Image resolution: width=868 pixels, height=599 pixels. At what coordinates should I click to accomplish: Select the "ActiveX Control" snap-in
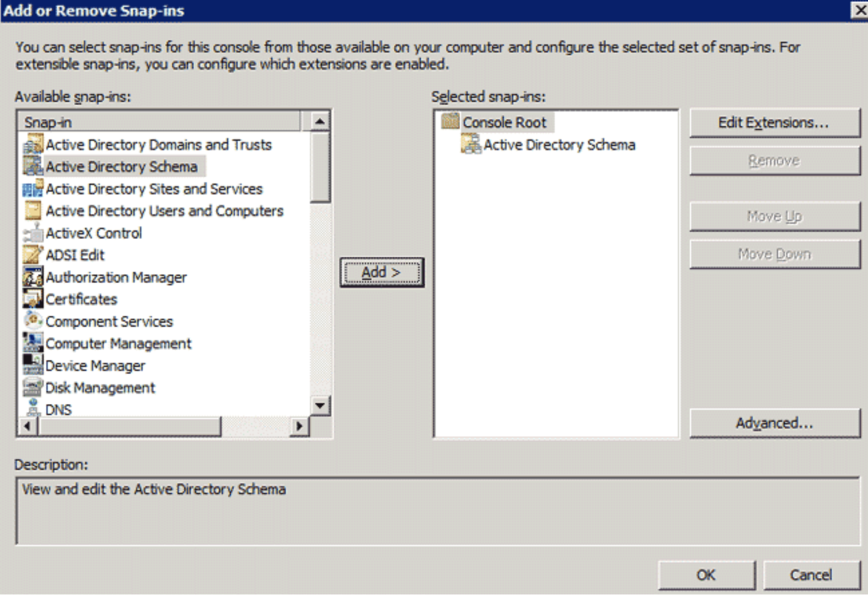tap(94, 233)
